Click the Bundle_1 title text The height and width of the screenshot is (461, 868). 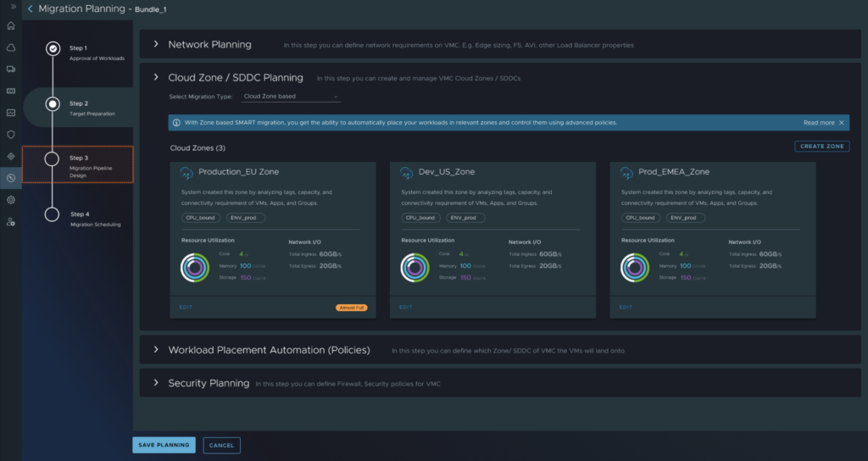pyautogui.click(x=151, y=9)
